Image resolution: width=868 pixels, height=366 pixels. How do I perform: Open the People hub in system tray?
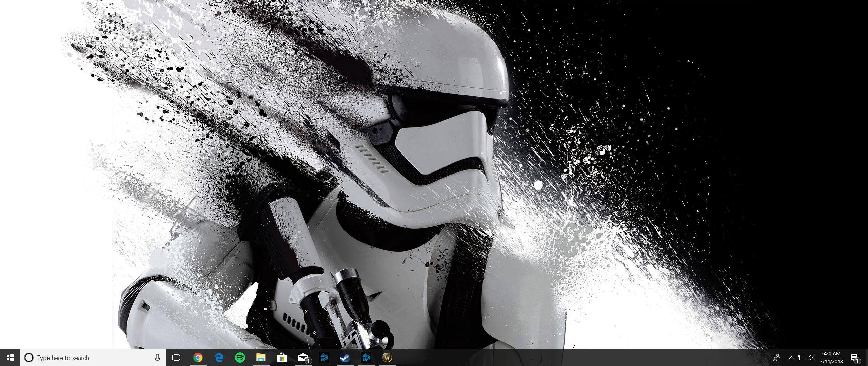(x=776, y=358)
